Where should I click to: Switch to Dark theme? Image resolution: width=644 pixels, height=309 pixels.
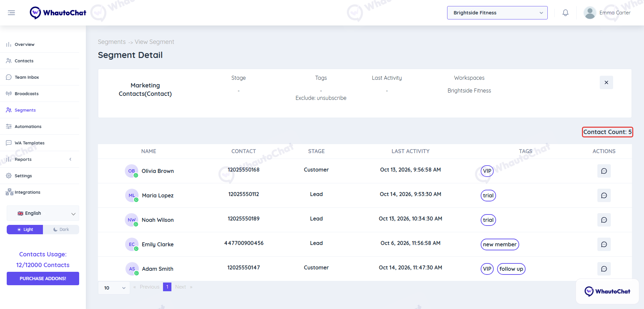coord(61,230)
